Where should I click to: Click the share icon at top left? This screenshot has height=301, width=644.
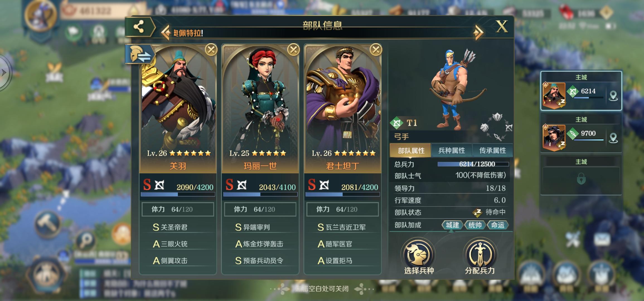click(139, 27)
